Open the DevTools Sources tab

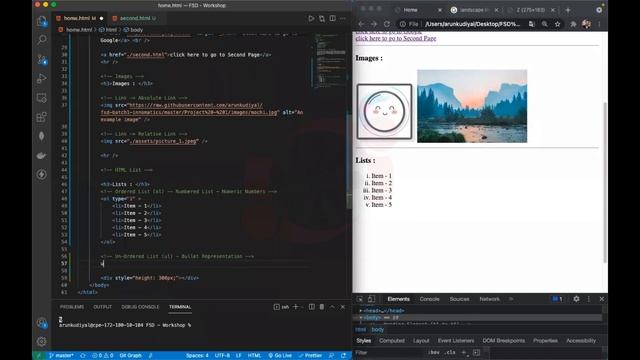click(x=459, y=299)
